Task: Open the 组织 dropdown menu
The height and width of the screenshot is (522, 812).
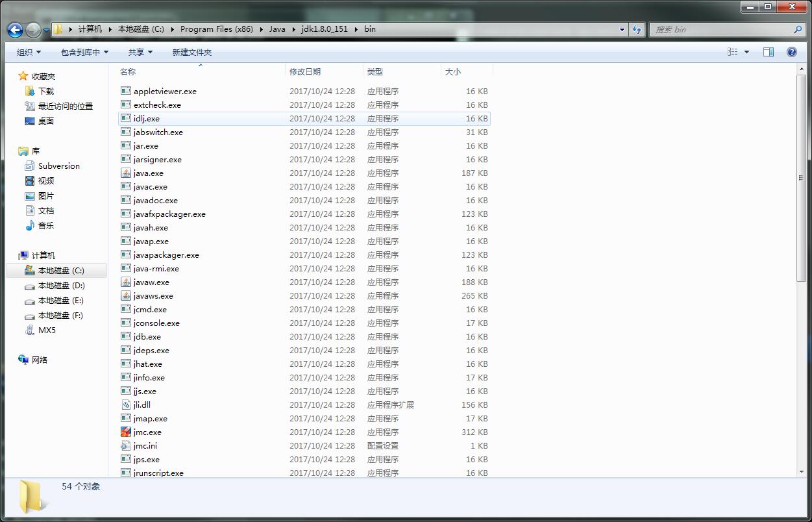Action: [29, 52]
